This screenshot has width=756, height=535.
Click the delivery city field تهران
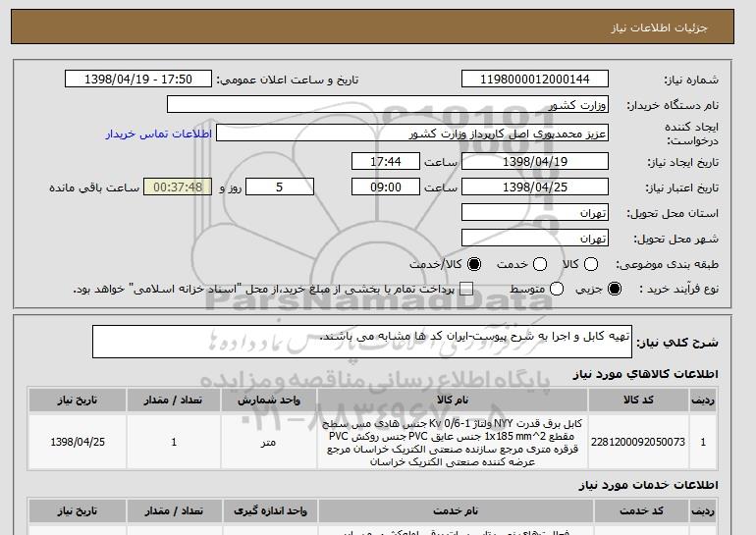pos(535,239)
